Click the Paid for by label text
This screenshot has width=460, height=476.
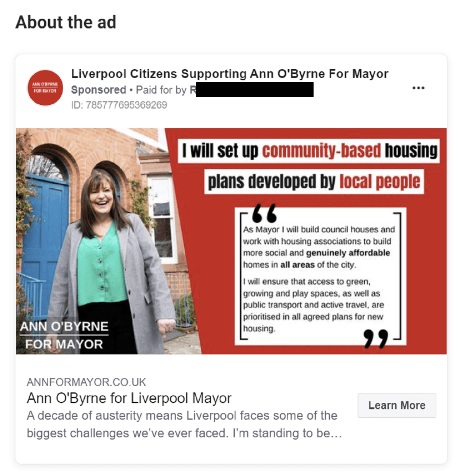[x=161, y=90]
